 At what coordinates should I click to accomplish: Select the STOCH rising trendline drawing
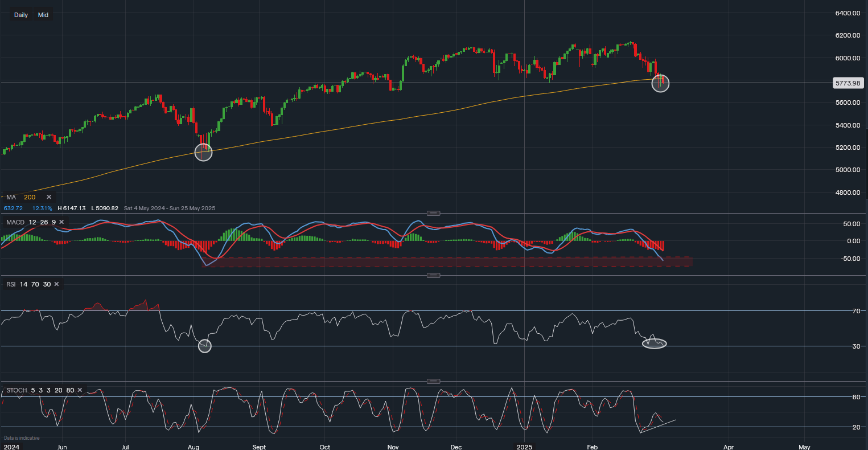[657, 426]
